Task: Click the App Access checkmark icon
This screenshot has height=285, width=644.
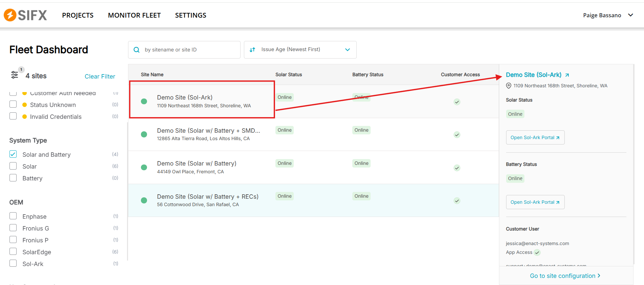Action: [x=537, y=253]
